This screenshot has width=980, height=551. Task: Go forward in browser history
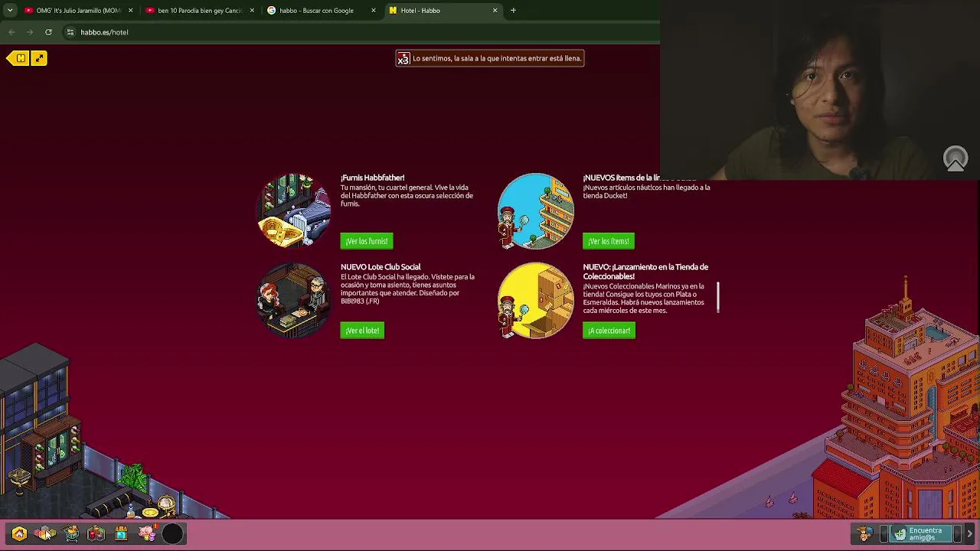coord(30,32)
